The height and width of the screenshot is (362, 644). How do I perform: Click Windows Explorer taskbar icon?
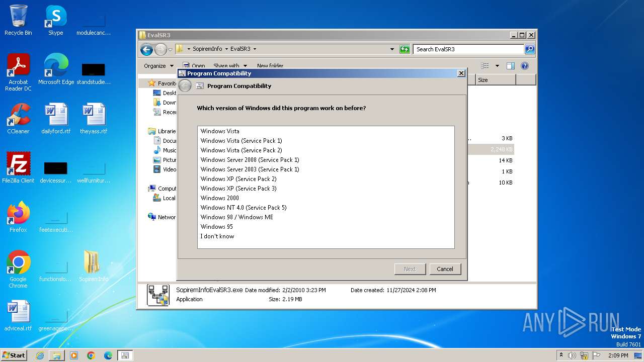[57, 355]
